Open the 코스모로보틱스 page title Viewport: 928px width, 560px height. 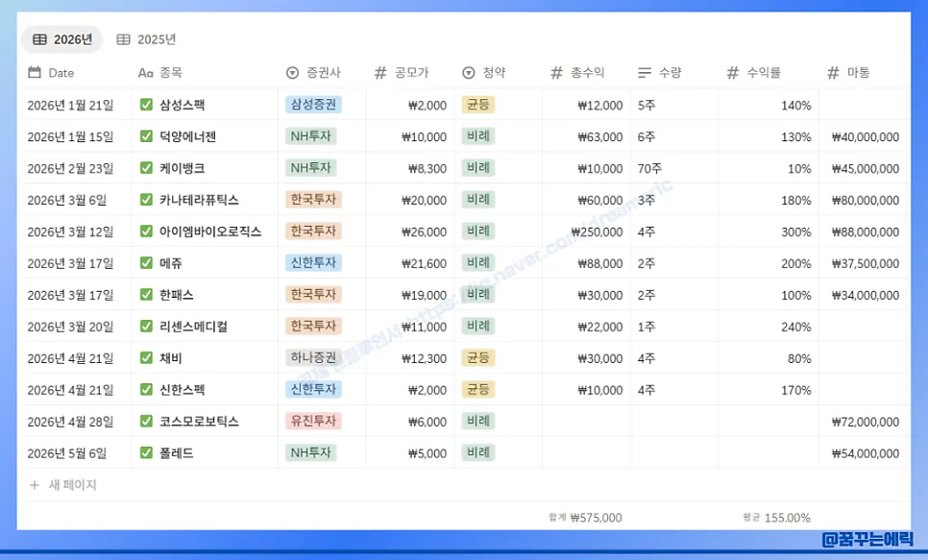[x=199, y=422]
